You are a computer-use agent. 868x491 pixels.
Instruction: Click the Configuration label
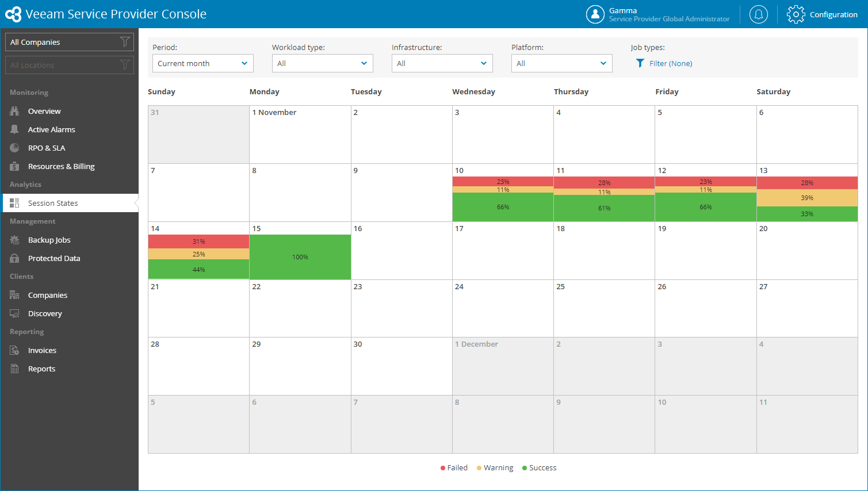point(833,14)
